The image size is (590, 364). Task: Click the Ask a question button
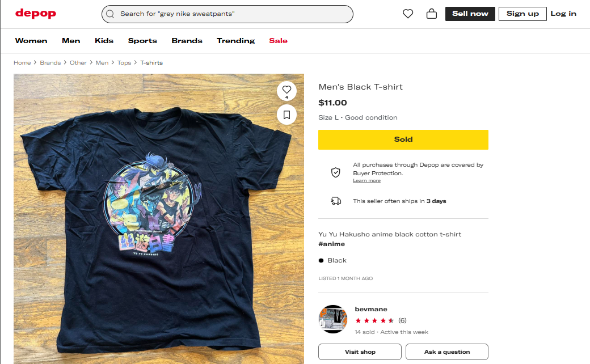(446, 352)
